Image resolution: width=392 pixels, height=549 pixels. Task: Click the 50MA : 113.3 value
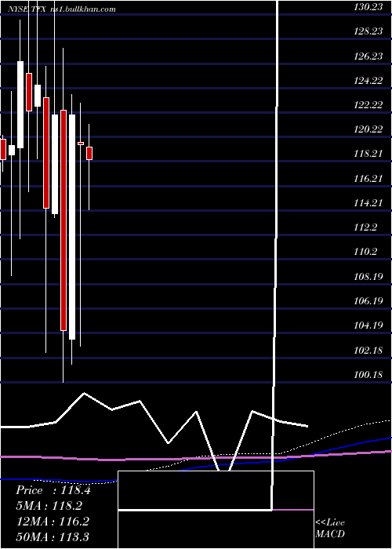coord(53,536)
